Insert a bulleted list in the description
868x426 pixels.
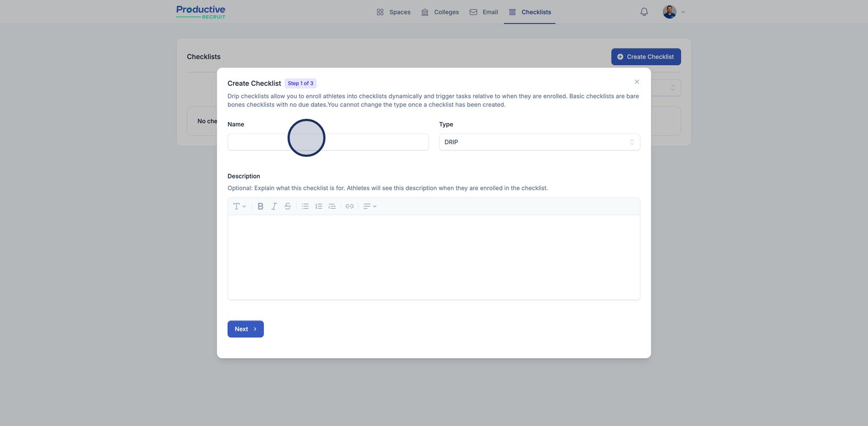(305, 206)
